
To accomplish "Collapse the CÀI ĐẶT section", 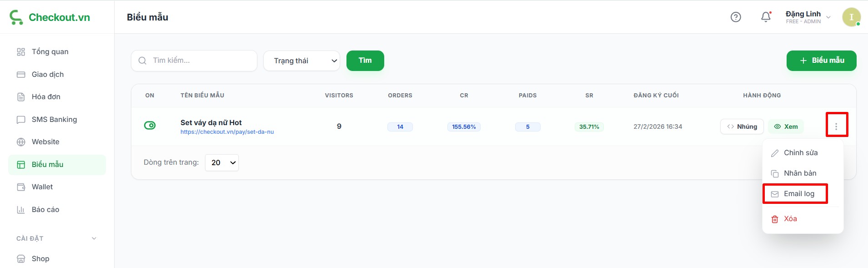I will (x=94, y=238).
